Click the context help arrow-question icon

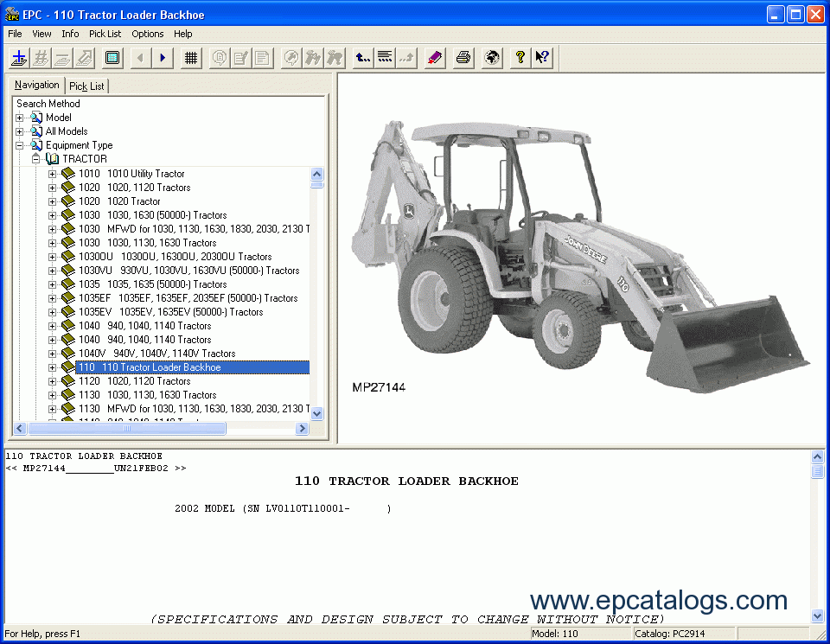coord(542,58)
